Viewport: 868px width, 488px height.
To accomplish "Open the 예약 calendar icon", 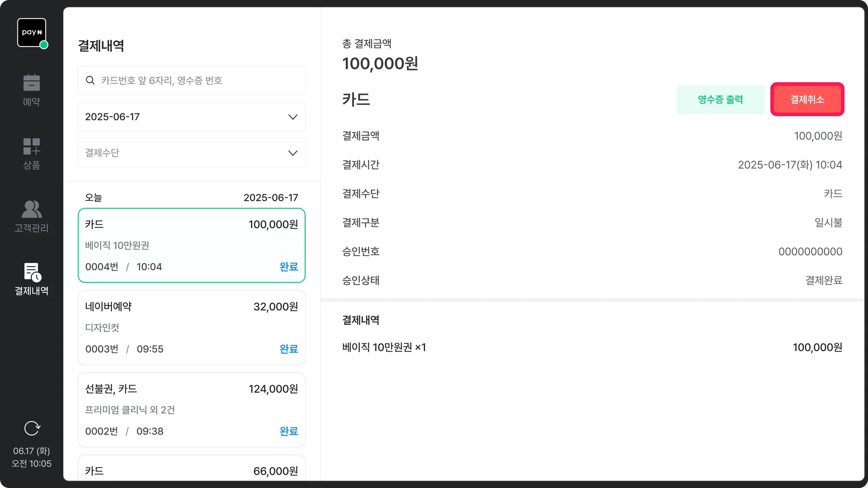I will 31,83.
